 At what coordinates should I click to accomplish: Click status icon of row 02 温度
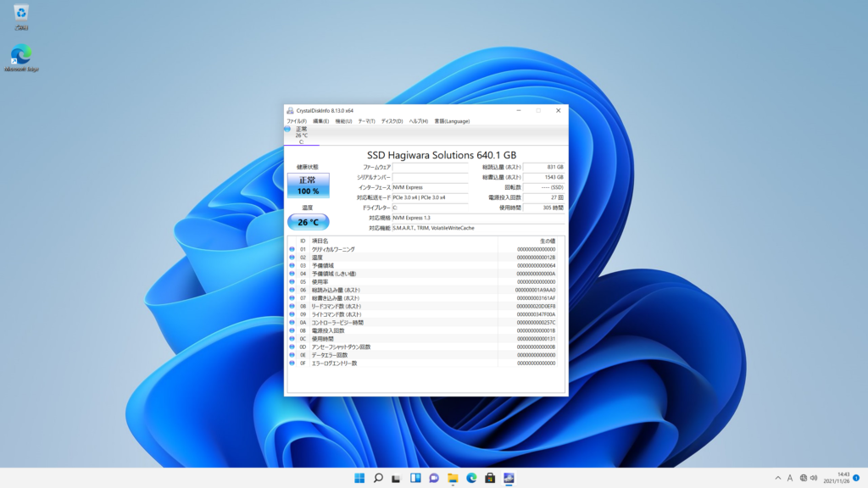tap(292, 258)
